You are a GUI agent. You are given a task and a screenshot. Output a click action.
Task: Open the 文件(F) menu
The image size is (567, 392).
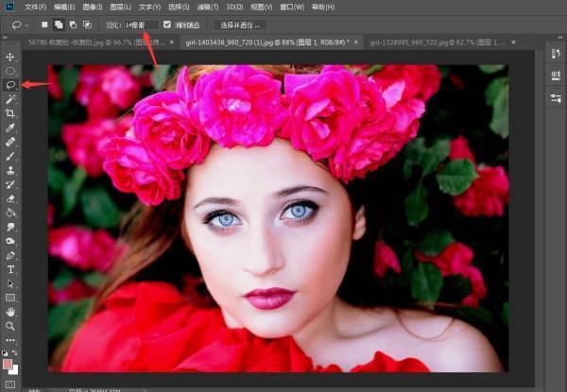[35, 7]
